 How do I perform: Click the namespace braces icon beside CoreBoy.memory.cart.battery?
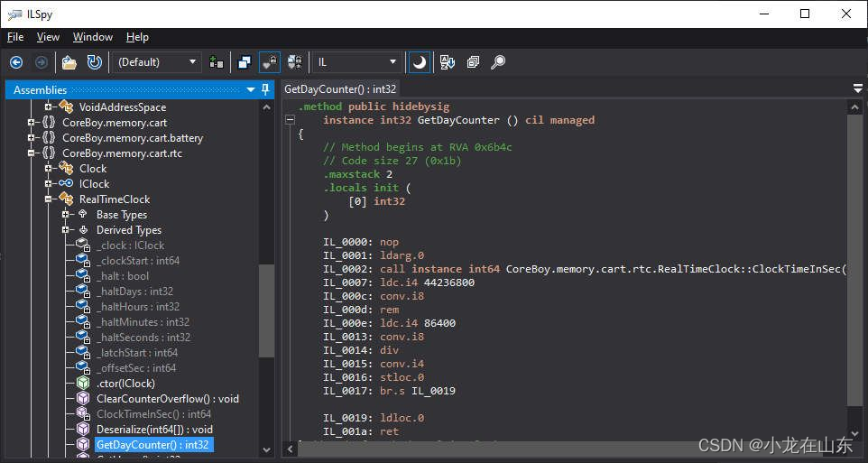[49, 138]
